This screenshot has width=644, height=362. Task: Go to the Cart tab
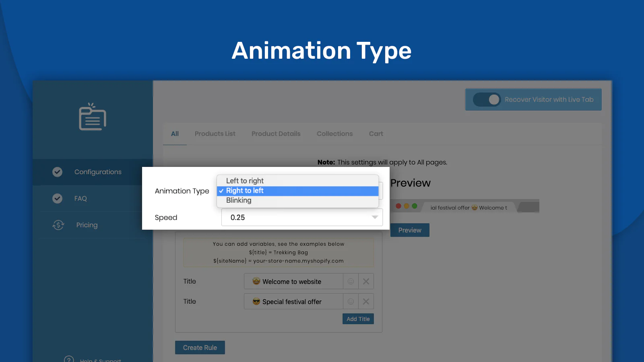coord(376,134)
